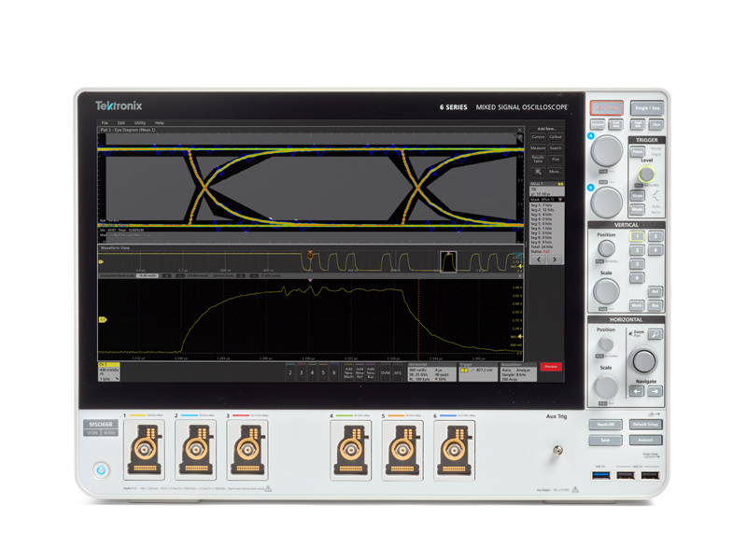Click Add New Math icon
Image resolution: width=747 pixels, height=560 pixels.
[348, 371]
